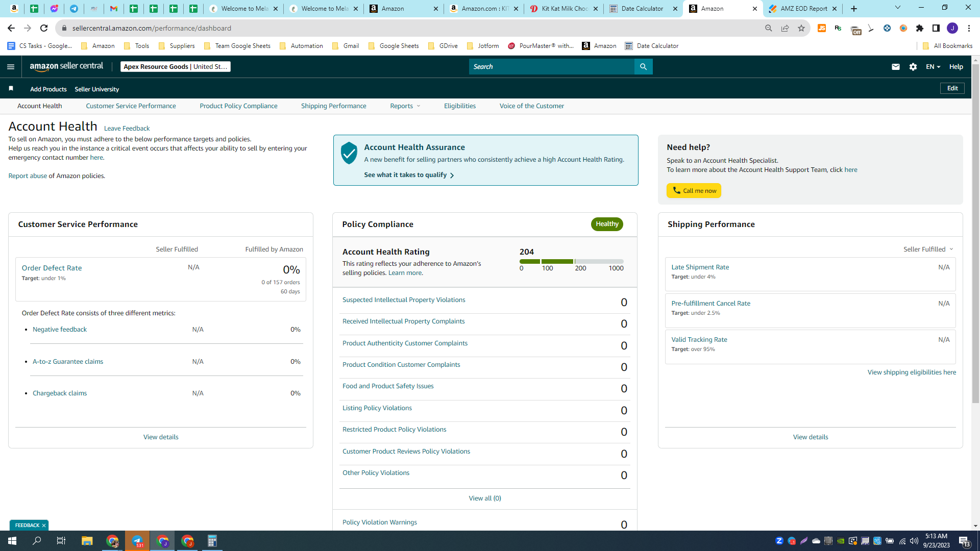Open Chargeback claims link

pos(60,393)
